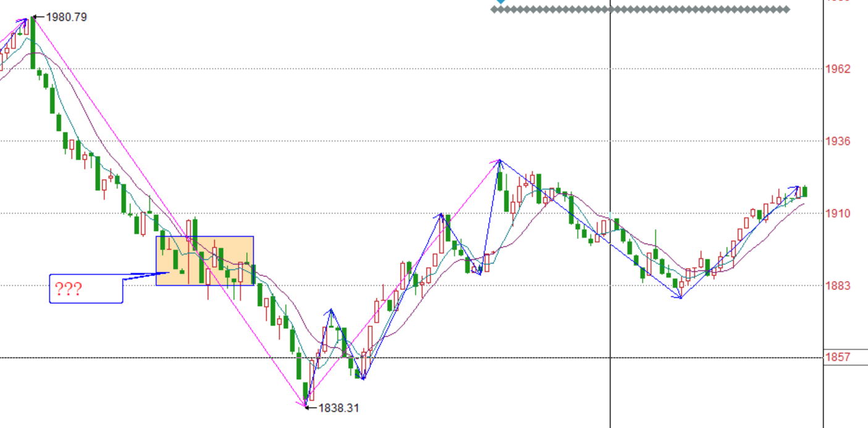Viewport: 868px width, 428px height.
Task: Click the 1910 price axis label
Action: pyautogui.click(x=838, y=214)
